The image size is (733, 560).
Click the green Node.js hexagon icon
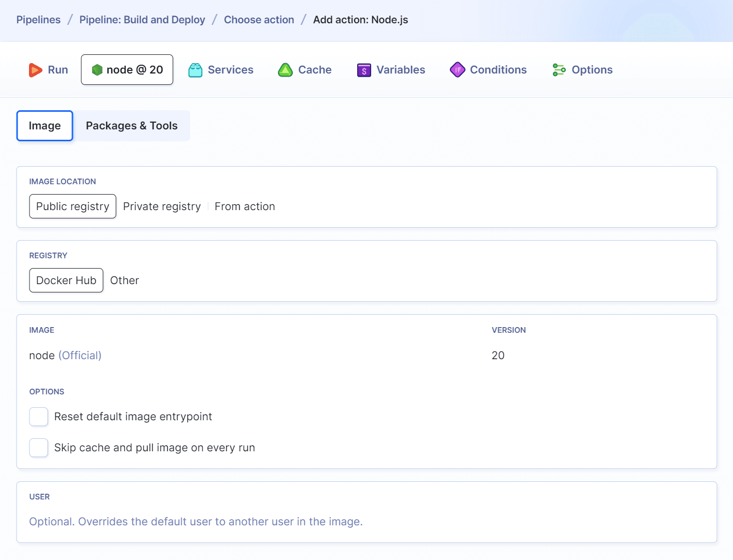97,70
